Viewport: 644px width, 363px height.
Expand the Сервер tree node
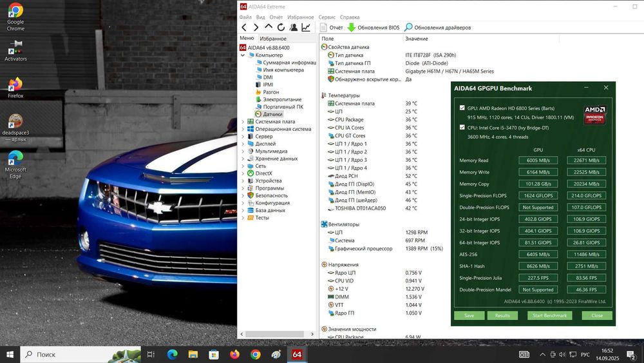point(243,137)
